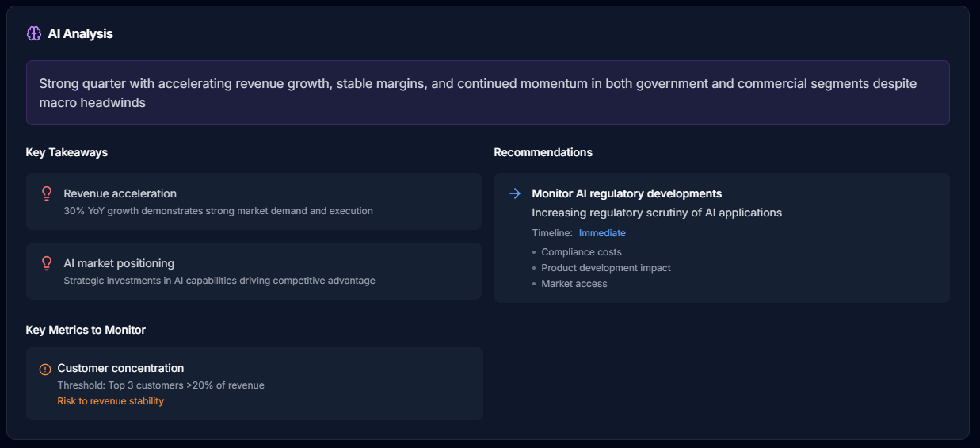Image resolution: width=980 pixels, height=448 pixels.
Task: Click the summary banner about strong quarter
Action: tap(488, 93)
